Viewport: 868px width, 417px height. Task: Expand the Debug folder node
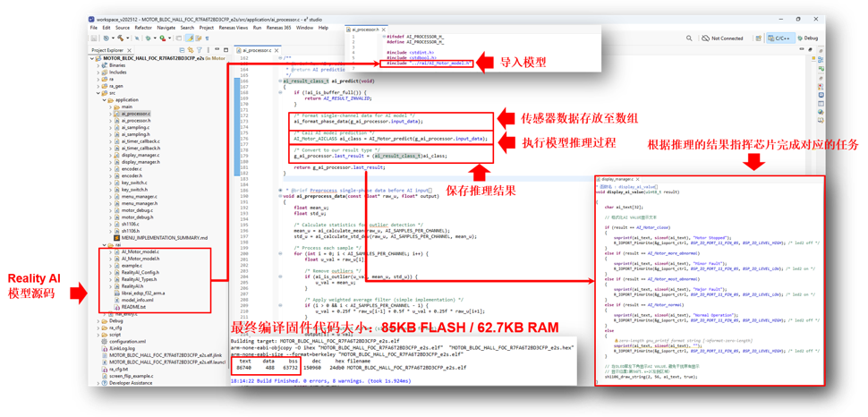98,320
